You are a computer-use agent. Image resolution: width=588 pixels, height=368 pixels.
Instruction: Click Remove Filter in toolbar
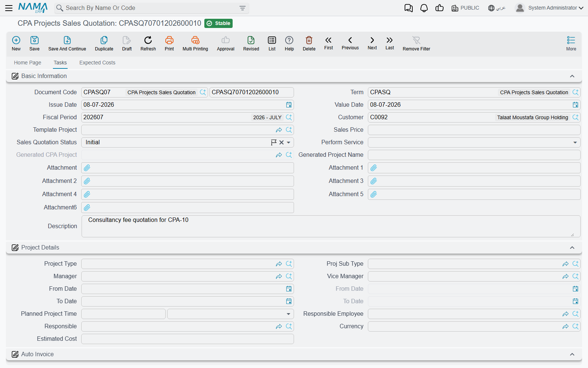(416, 43)
